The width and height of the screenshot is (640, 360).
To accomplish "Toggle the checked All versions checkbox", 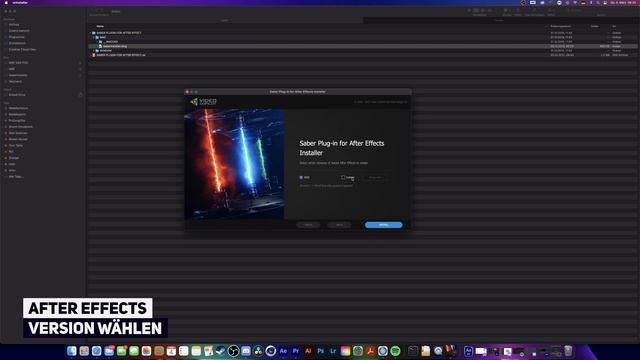I will tap(301, 178).
